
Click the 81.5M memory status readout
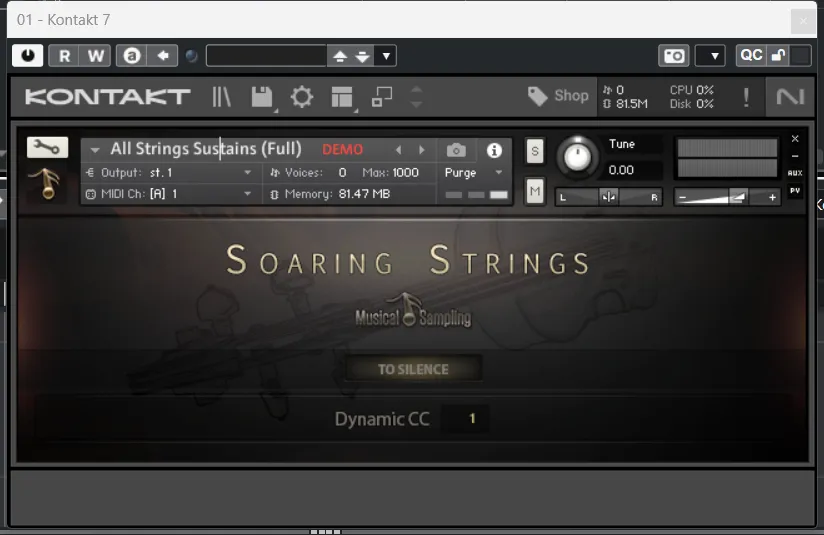click(x=626, y=104)
